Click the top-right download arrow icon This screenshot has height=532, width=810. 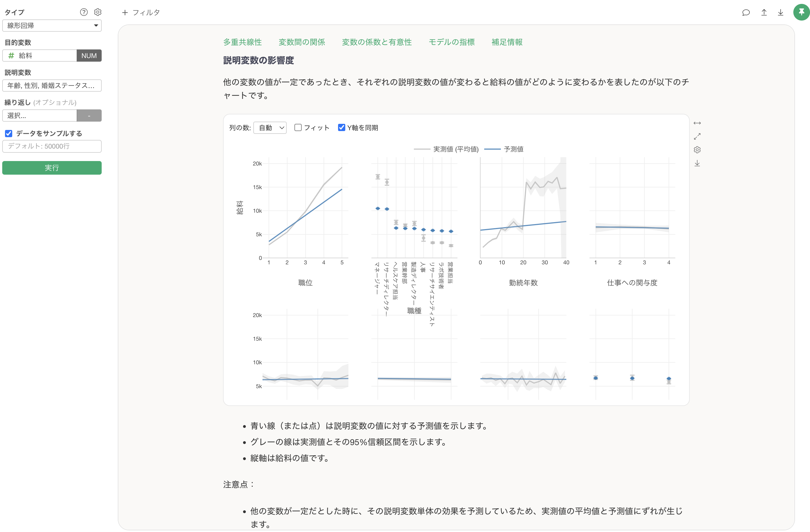[781, 12]
